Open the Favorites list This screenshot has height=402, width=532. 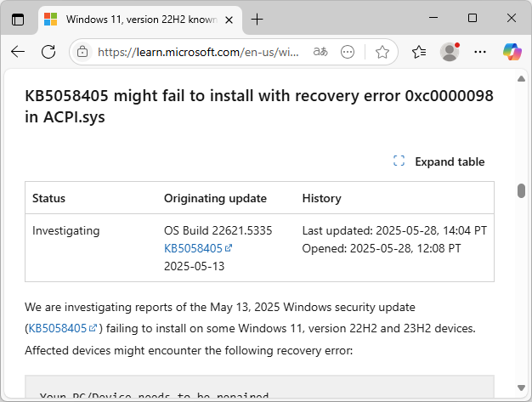418,52
